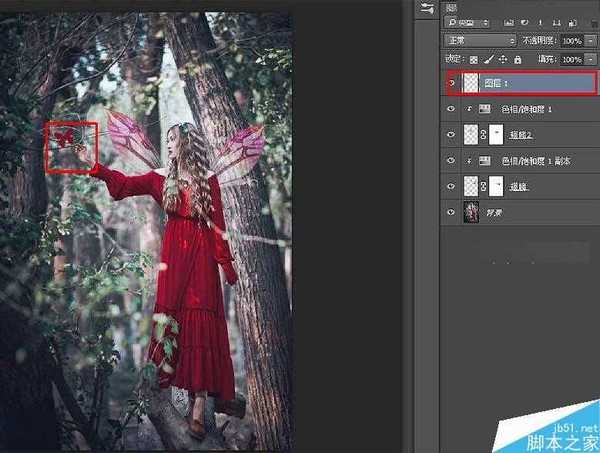
Task: Open the opacity 不透明度 slider dropdown arrow
Action: (593, 41)
